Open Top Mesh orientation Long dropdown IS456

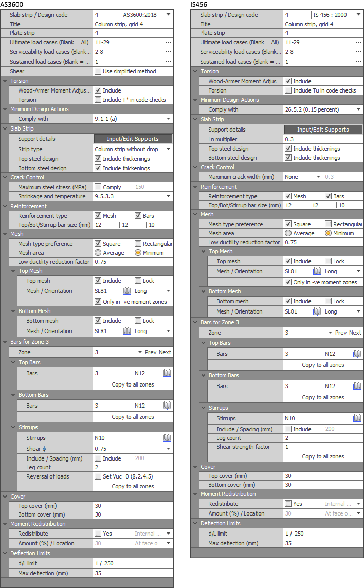pos(358,271)
